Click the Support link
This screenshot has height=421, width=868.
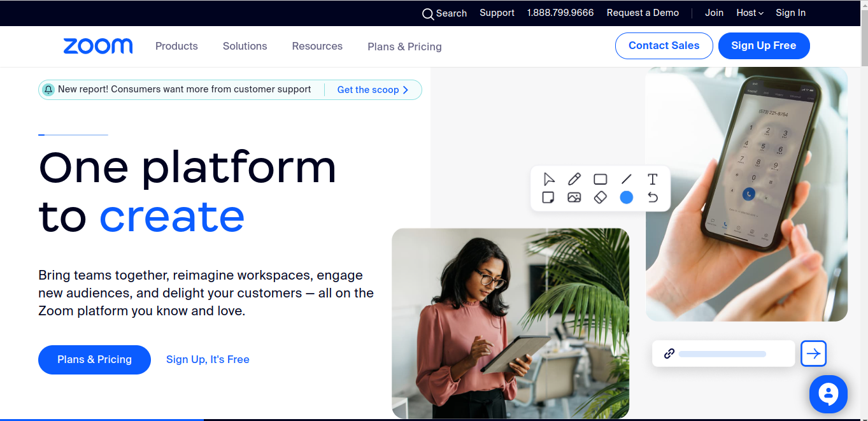point(497,13)
